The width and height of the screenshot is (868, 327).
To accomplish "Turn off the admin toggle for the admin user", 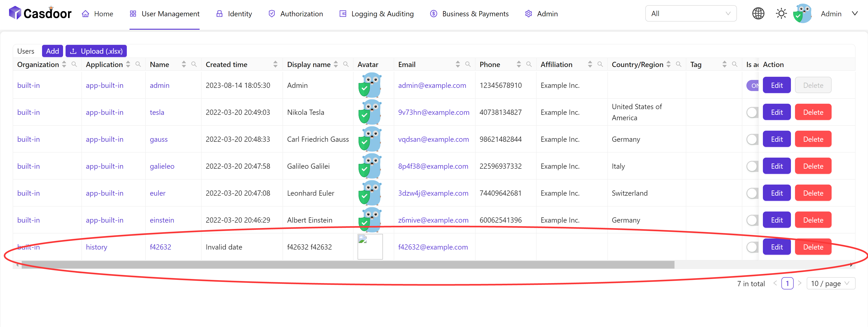I will (x=753, y=85).
